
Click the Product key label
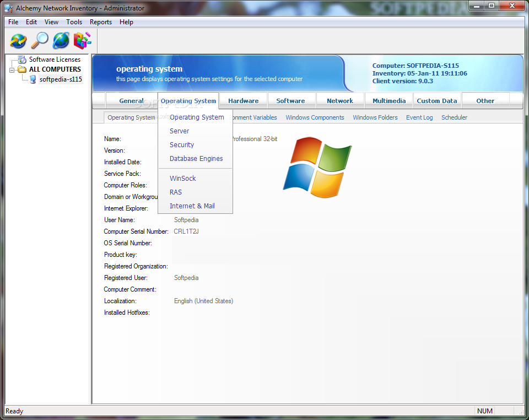[x=121, y=255]
